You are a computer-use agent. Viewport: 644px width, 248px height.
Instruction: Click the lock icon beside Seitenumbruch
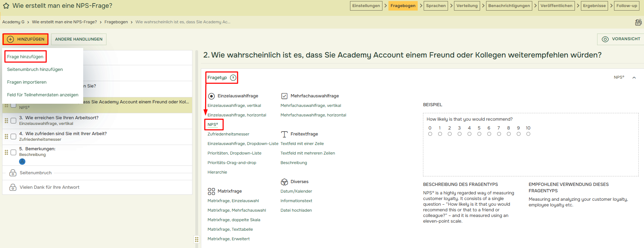[13, 173]
